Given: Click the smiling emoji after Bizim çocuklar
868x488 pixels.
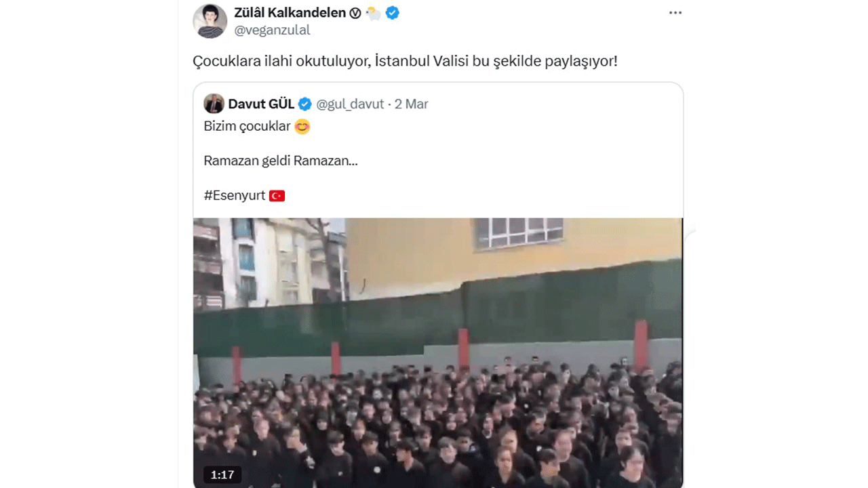Looking at the screenshot, I should (302, 126).
